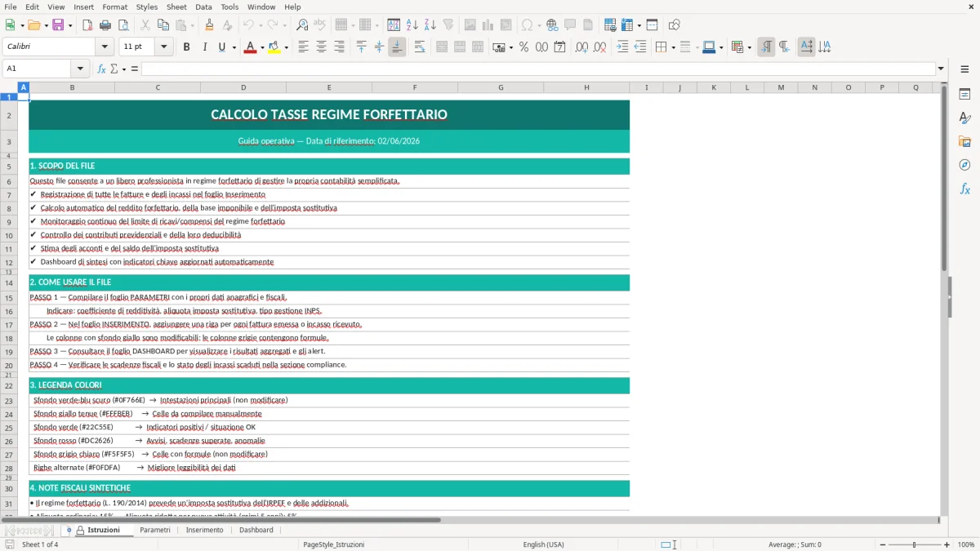The image size is (980, 551).
Task: Increase indent
Action: coord(622,47)
